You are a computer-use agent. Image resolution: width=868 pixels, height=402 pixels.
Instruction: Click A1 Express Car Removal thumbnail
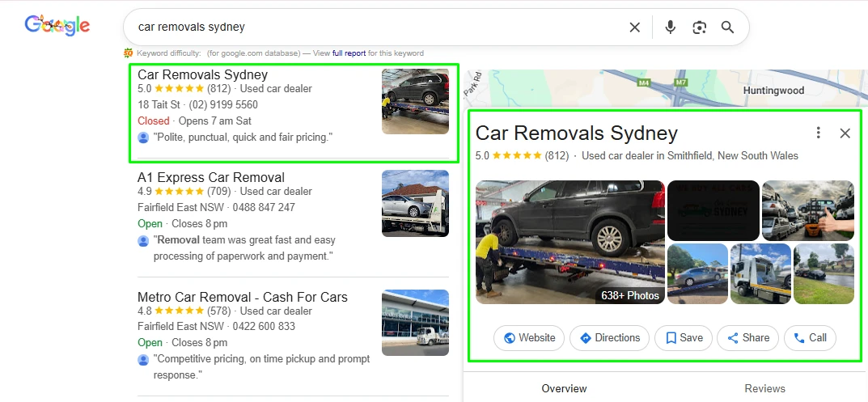[x=415, y=203]
